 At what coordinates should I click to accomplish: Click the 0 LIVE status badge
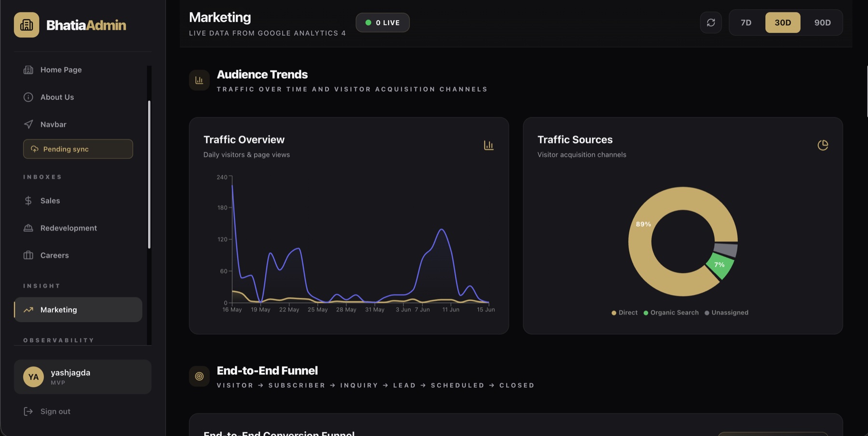(383, 23)
